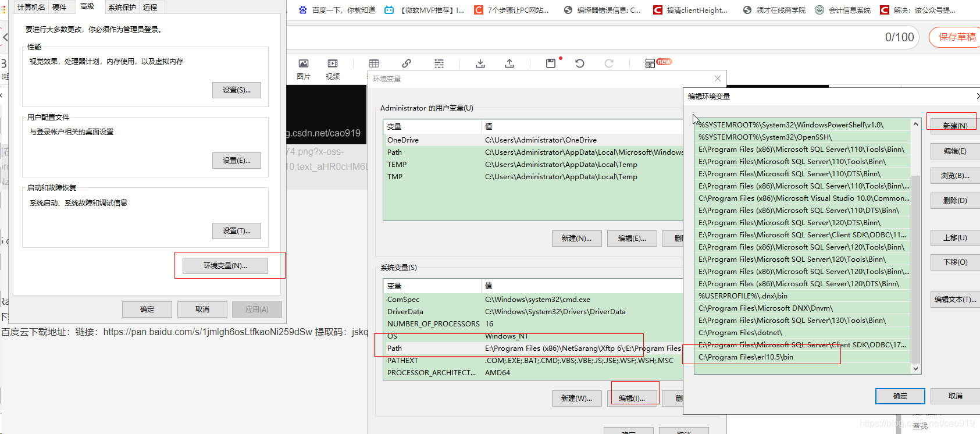Image resolution: width=980 pixels, height=434 pixels.
Task: Click 编辑(I)... under system variables
Action: tap(632, 399)
